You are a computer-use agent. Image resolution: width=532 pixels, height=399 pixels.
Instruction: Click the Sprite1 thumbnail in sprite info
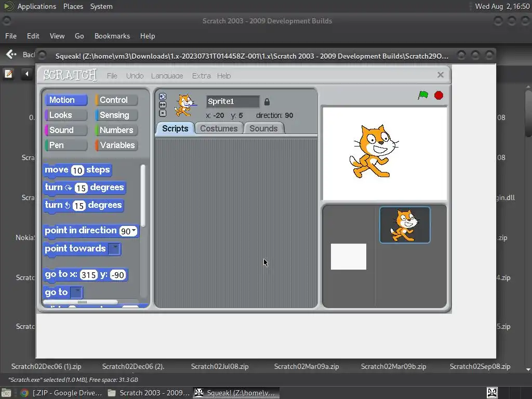coord(185,105)
